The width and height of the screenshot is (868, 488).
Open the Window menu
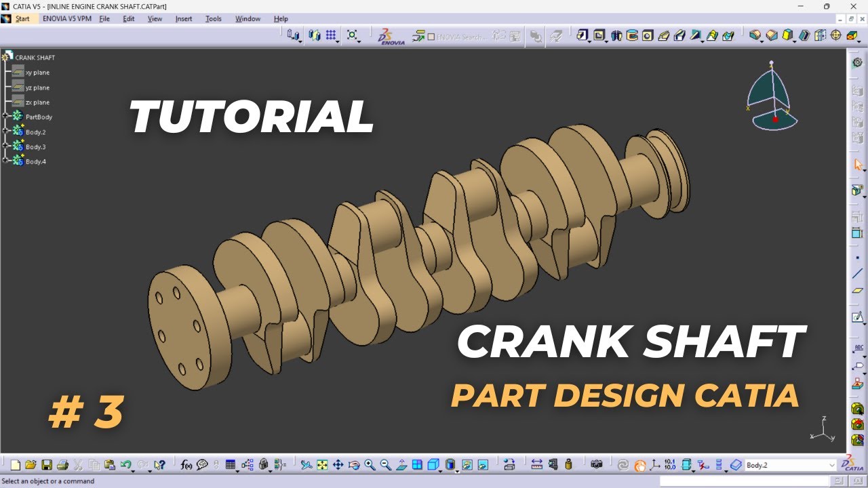pyautogui.click(x=248, y=18)
